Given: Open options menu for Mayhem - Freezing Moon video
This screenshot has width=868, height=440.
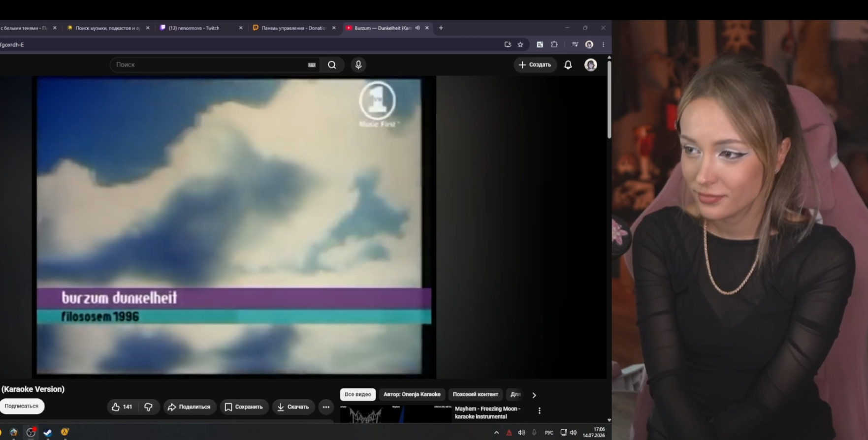Looking at the screenshot, I should pyautogui.click(x=540, y=410).
